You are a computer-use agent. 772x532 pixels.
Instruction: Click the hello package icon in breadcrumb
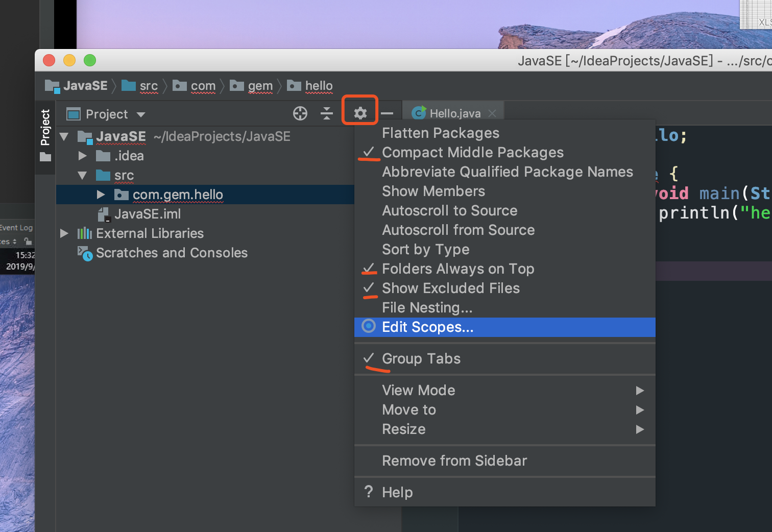[x=294, y=85]
